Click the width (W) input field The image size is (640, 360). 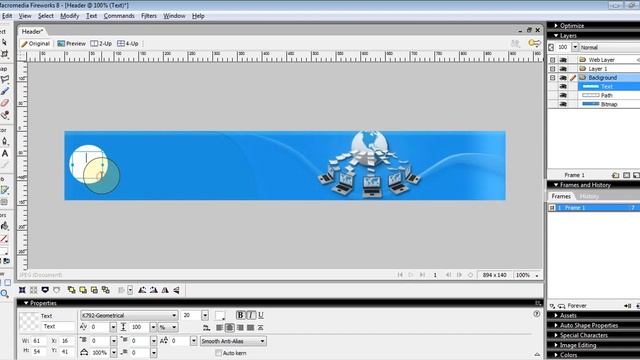coord(38,340)
